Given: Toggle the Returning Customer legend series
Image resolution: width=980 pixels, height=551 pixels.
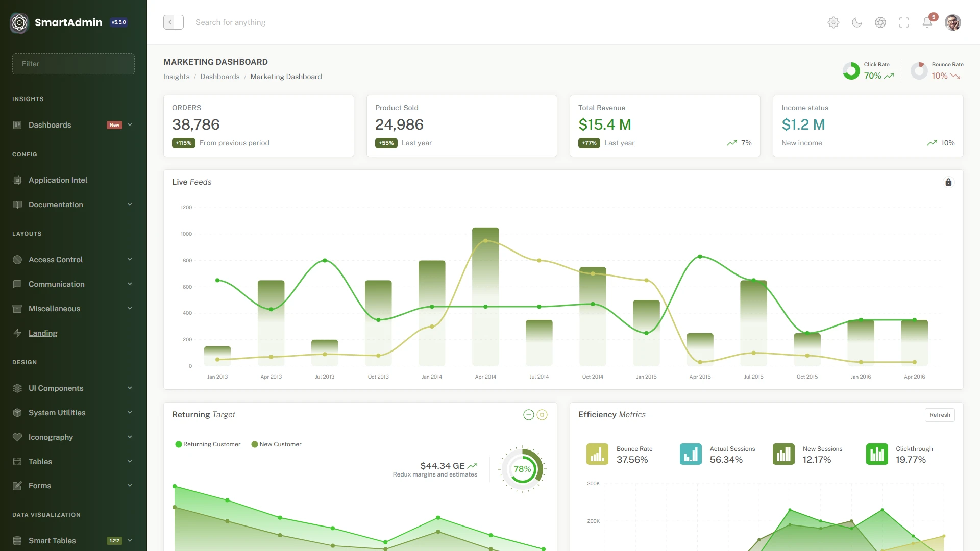Looking at the screenshot, I should tap(208, 444).
